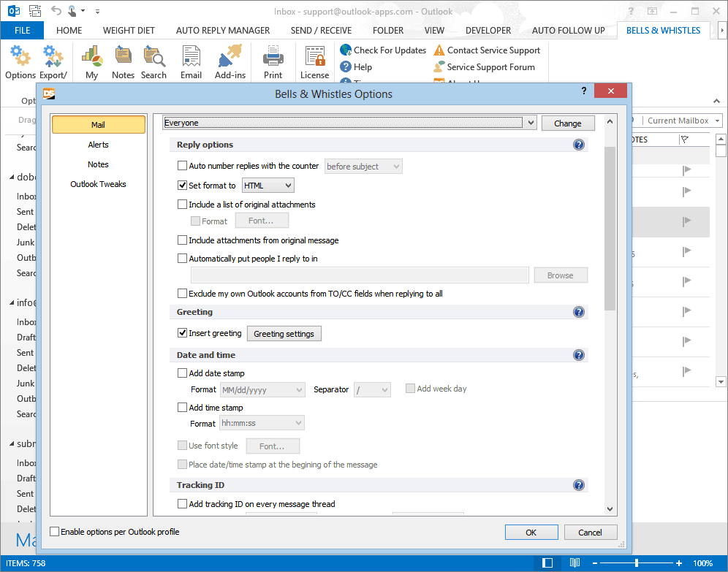The width and height of the screenshot is (728, 572).
Task: Collapse the ribbon with the chevron arrow
Action: (x=716, y=101)
